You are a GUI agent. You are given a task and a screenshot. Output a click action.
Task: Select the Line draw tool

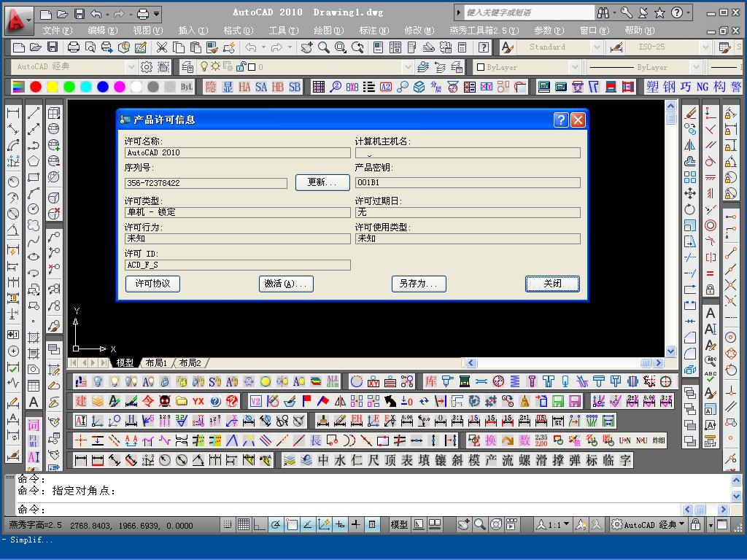point(34,113)
